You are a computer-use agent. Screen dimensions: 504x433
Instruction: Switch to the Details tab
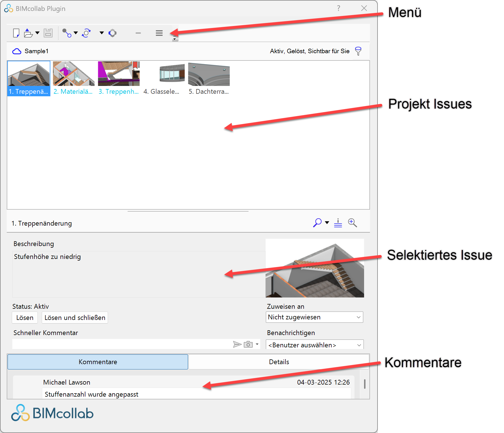click(279, 362)
